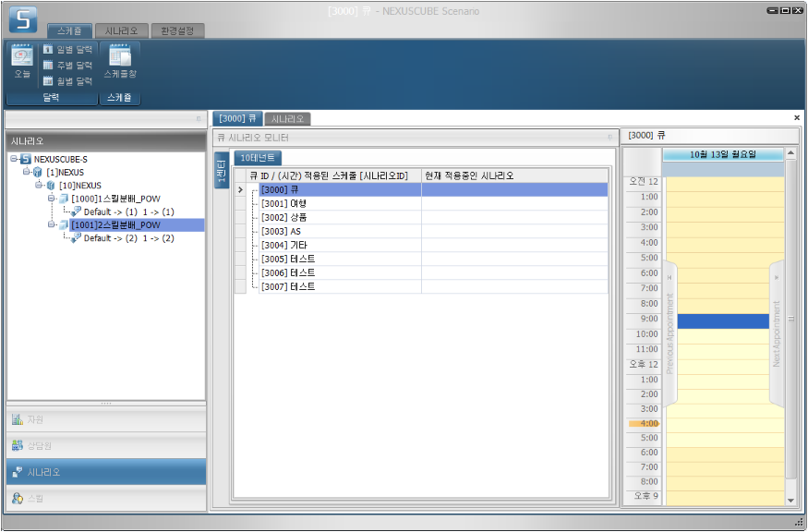The image size is (808, 532).
Task: Jump to Next Appointment in the calendar
Action: pos(776,333)
